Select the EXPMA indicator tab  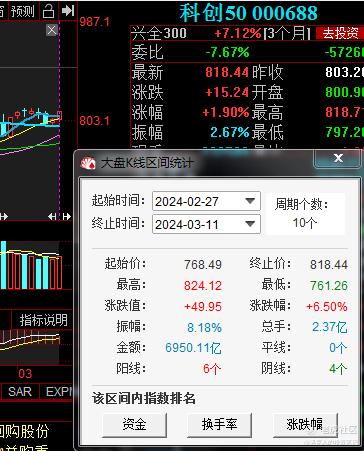(57, 391)
